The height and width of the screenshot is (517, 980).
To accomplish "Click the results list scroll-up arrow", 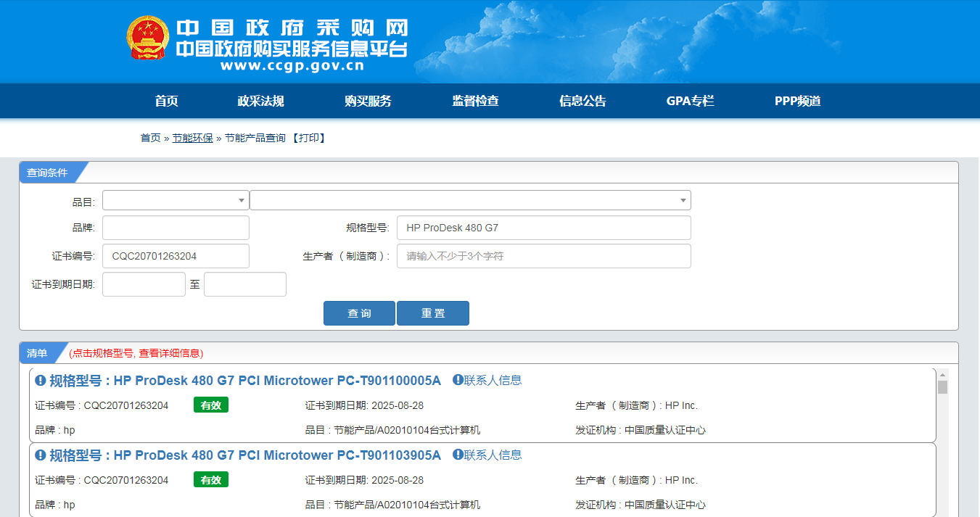I will pyautogui.click(x=942, y=374).
